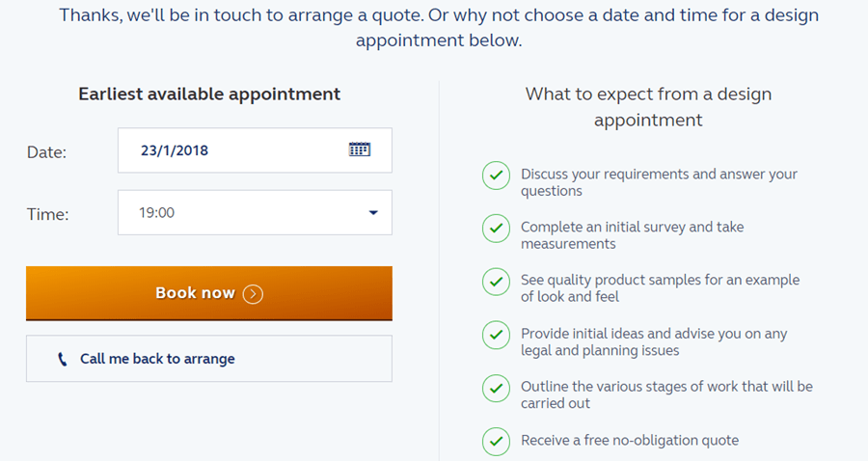Click the 'Receive a free no-obligation quote' text

630,441
